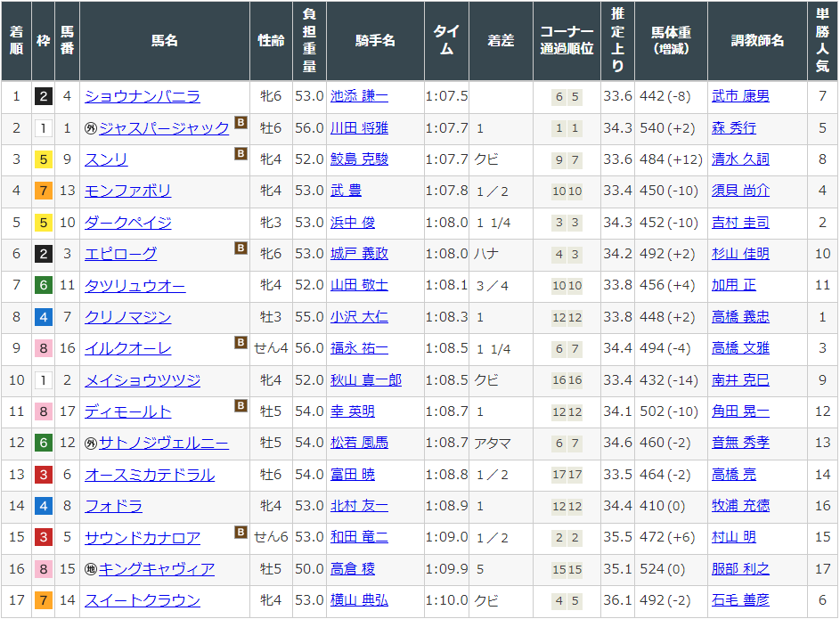Open trainer link 須貝 尚介

(x=740, y=191)
